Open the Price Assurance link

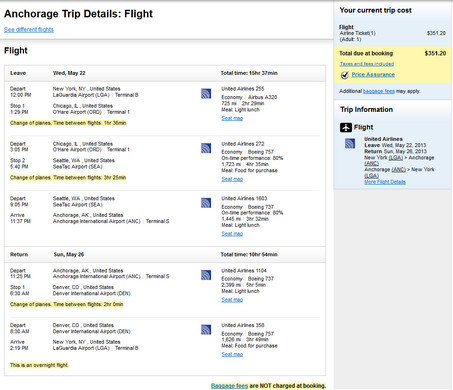point(373,75)
